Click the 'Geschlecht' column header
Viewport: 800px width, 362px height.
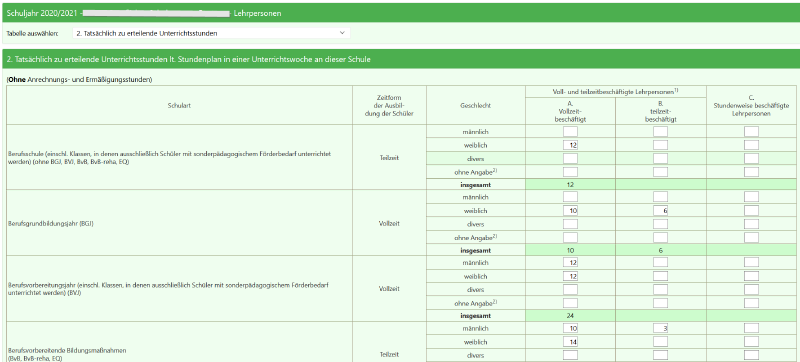pos(476,105)
